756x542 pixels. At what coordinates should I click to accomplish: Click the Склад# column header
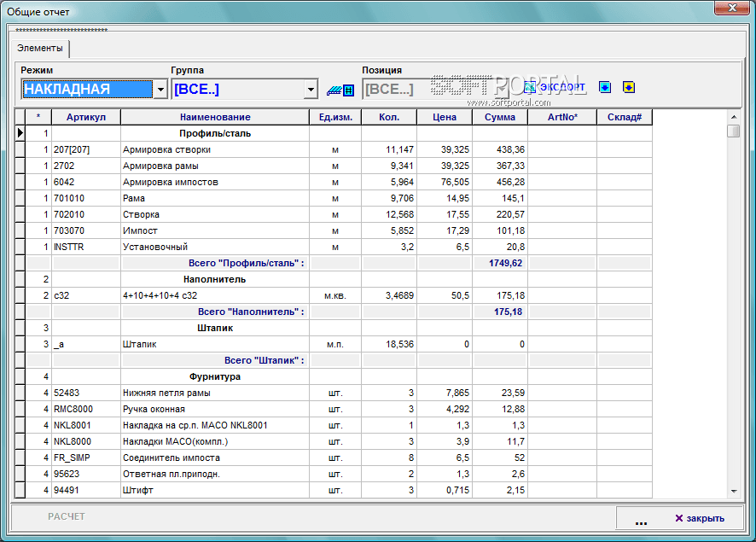coord(624,117)
